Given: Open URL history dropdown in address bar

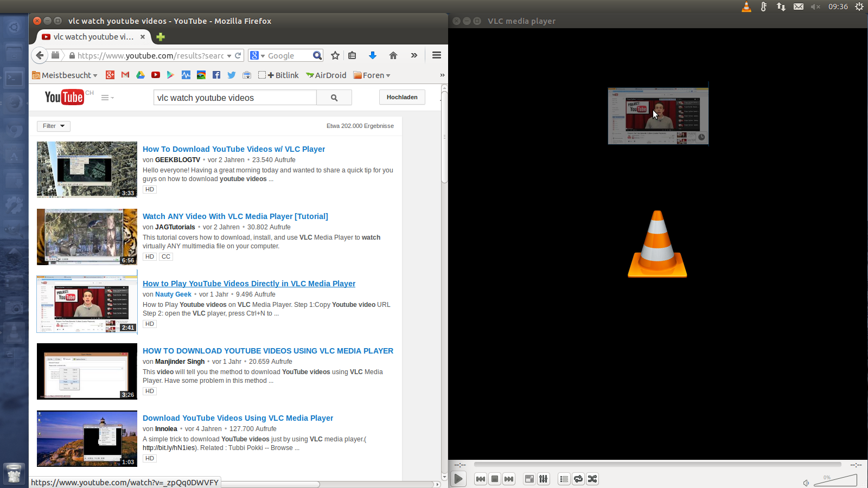Looking at the screenshot, I should click(229, 56).
